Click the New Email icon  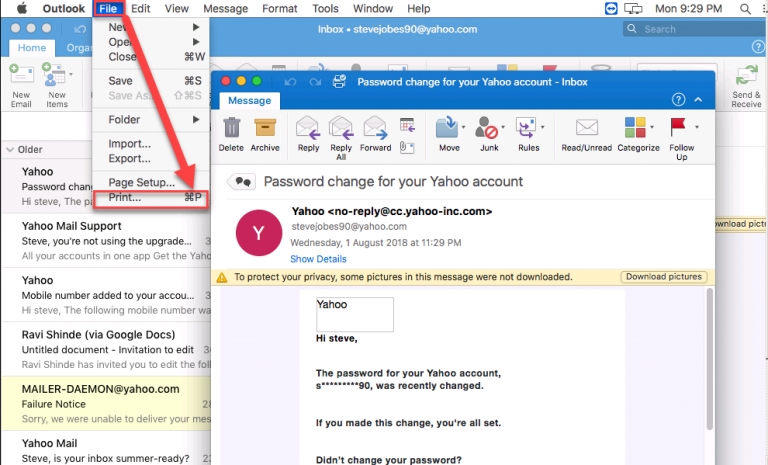(21, 80)
